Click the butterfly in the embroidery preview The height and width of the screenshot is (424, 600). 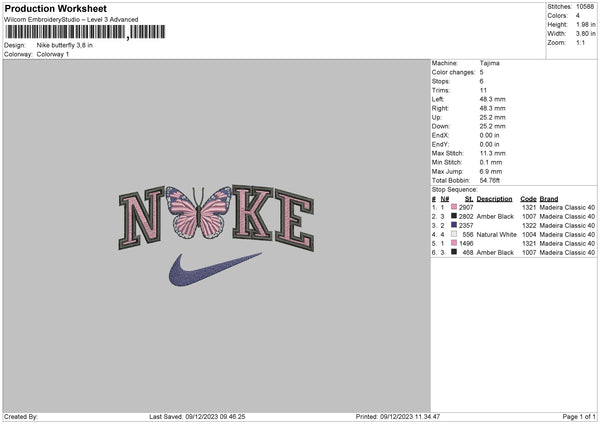coord(199,212)
